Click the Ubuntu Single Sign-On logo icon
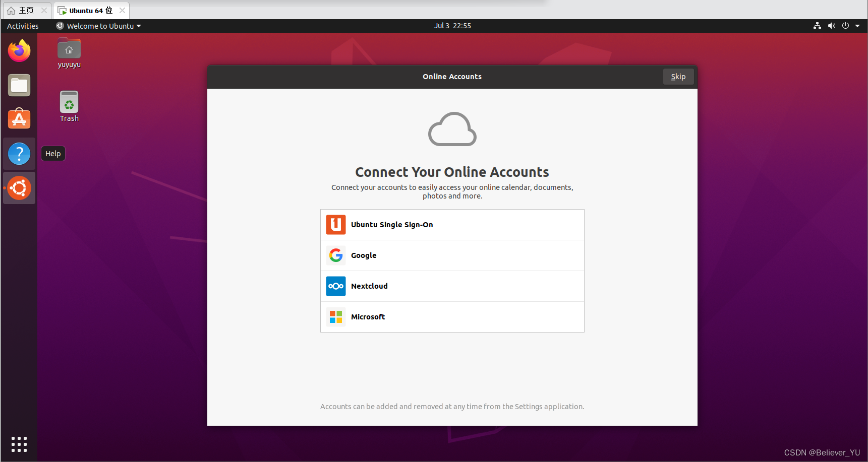 [x=336, y=225]
